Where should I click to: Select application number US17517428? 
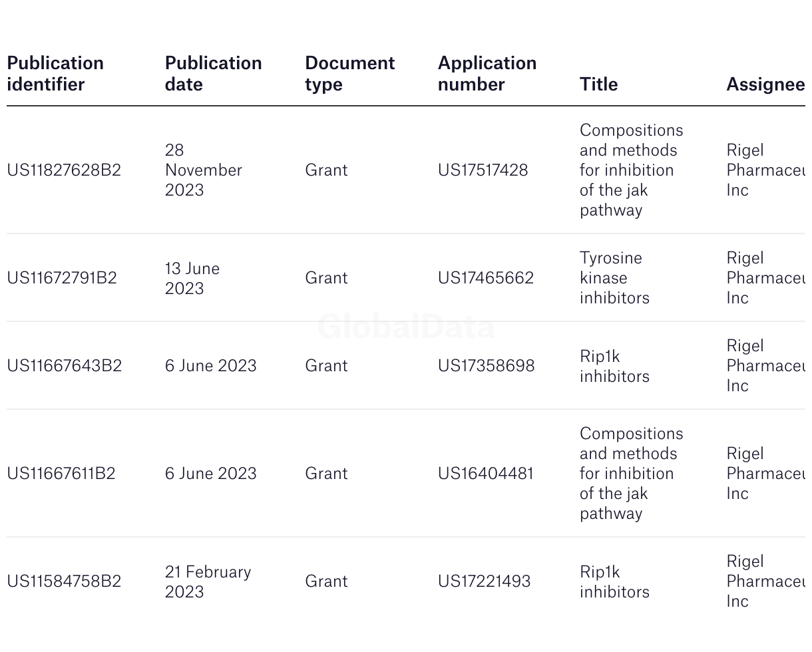pyautogui.click(x=483, y=170)
